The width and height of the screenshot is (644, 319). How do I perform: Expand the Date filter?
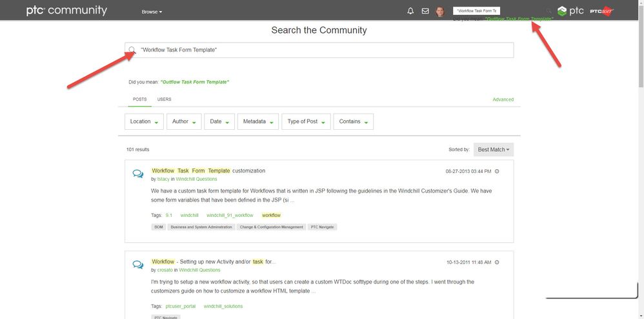[219, 121]
